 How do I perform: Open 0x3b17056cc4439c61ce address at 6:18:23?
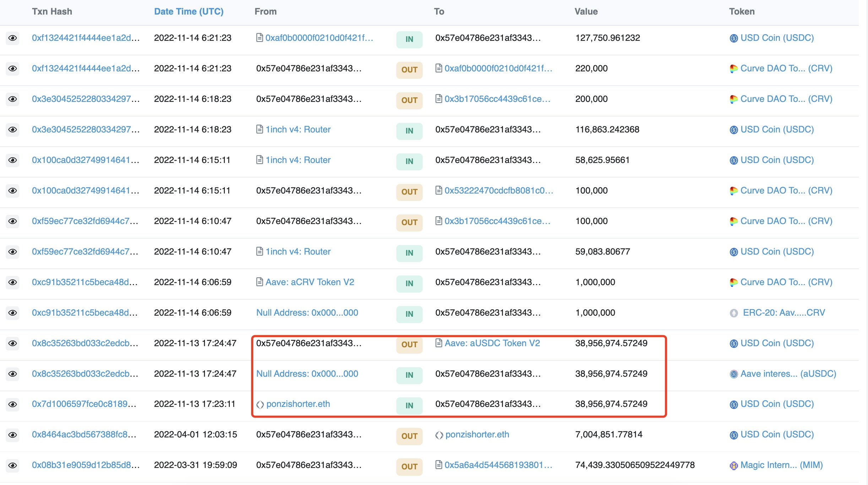tap(497, 99)
